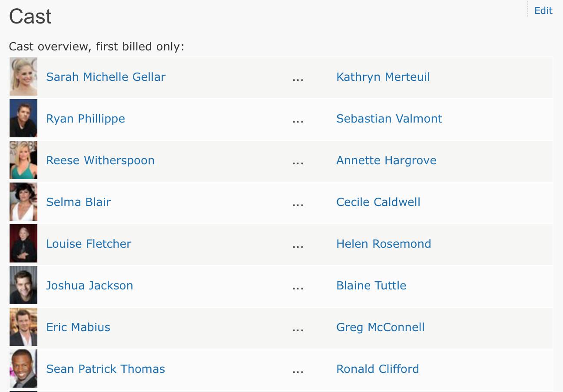Viewport: 563px width, 392px height.
Task: Go to Ryan Phillippe's actor page
Action: tap(86, 119)
